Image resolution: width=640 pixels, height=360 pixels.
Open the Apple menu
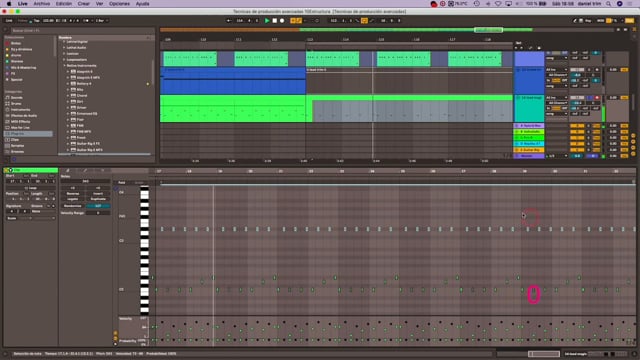point(9,4)
